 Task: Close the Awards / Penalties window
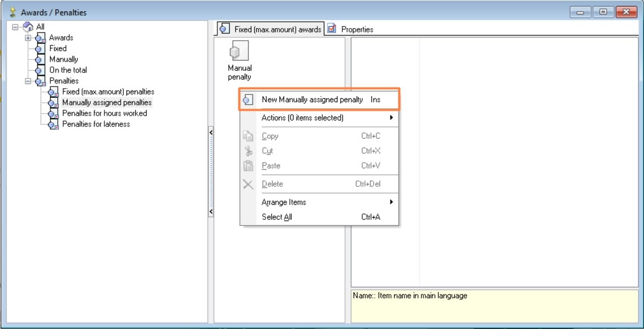(626, 12)
